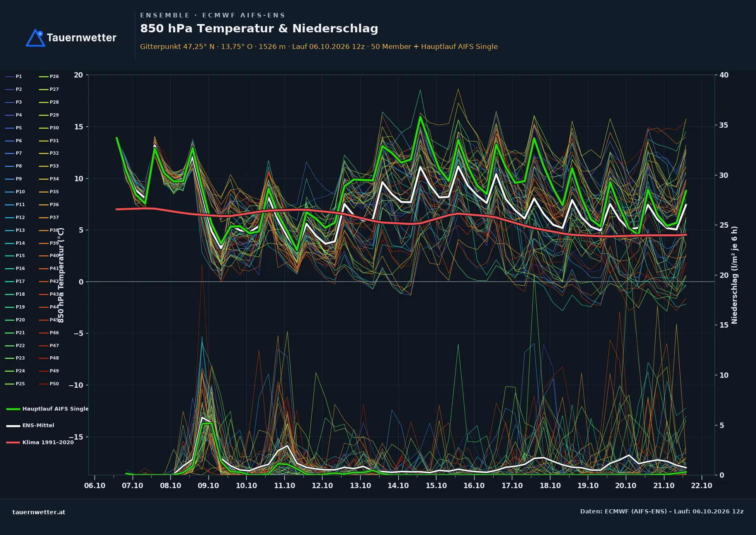Click the Klima 1991–2020 legend entry
This screenshot has height=535, width=756.
coord(40,443)
